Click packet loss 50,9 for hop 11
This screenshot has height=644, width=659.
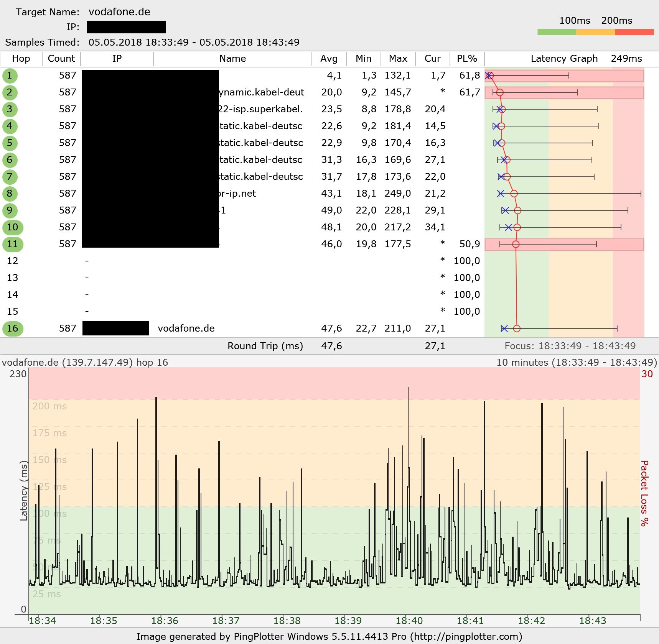pyautogui.click(x=470, y=244)
